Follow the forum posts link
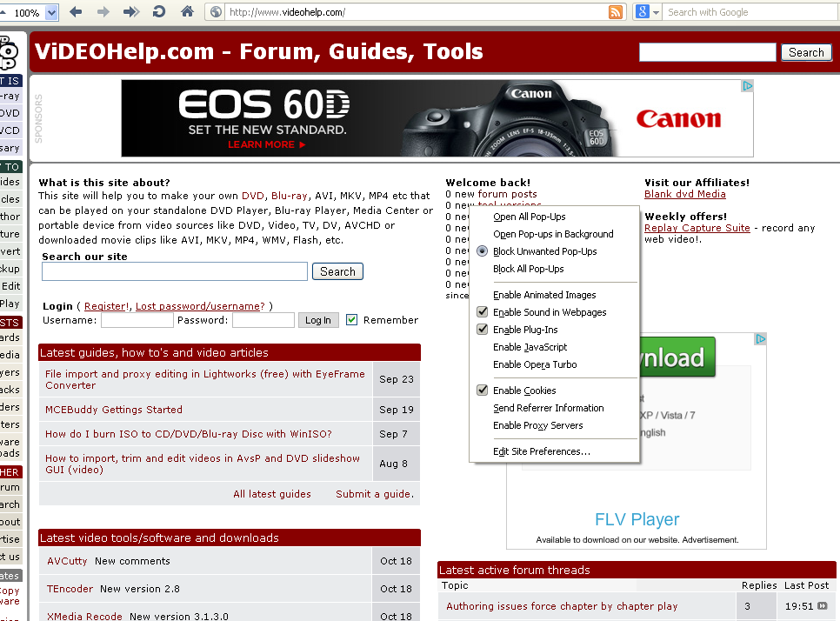 pos(507,194)
